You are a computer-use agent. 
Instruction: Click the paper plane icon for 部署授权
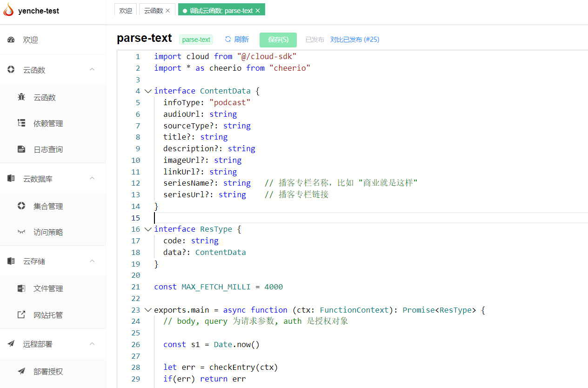pyautogui.click(x=21, y=371)
